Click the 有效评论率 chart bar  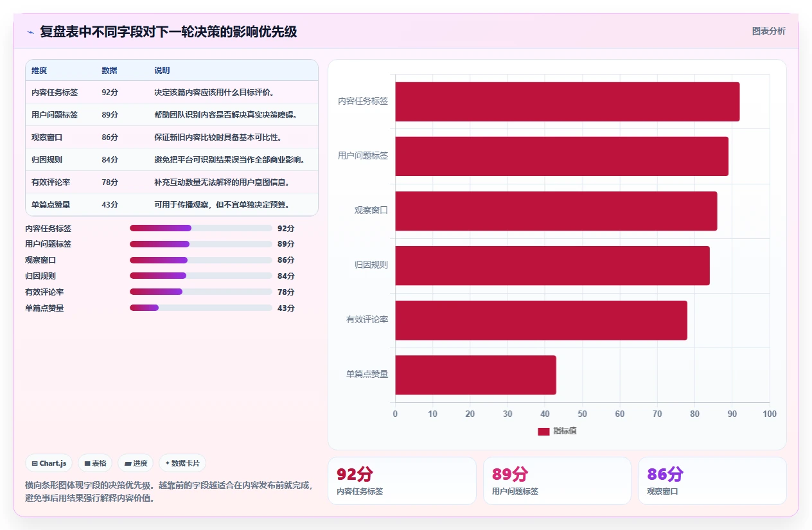[x=541, y=320]
